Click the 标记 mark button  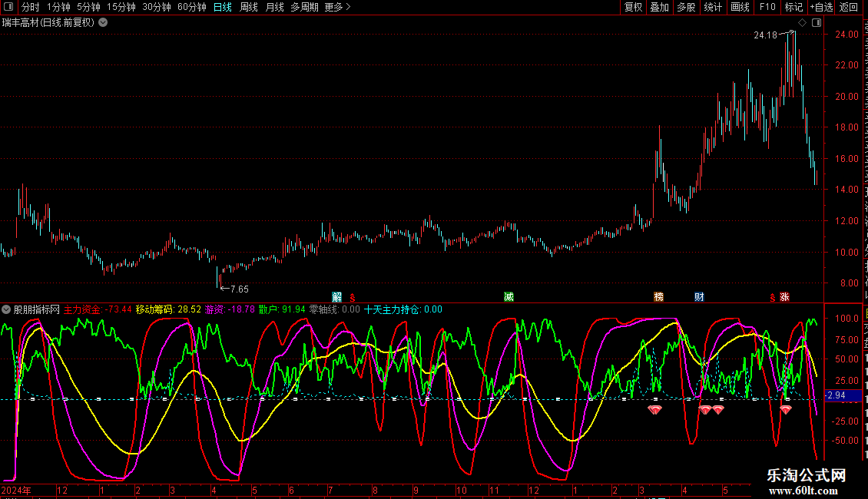(793, 7)
